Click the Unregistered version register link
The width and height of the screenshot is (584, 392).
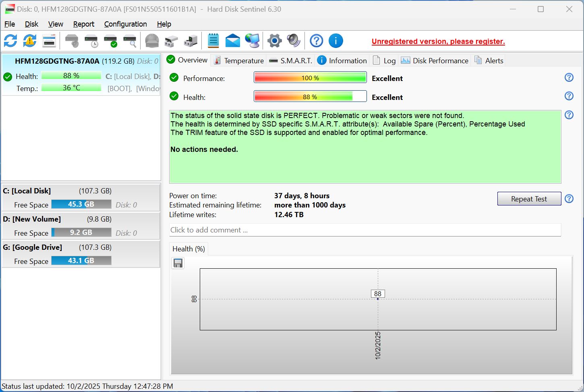tap(438, 41)
